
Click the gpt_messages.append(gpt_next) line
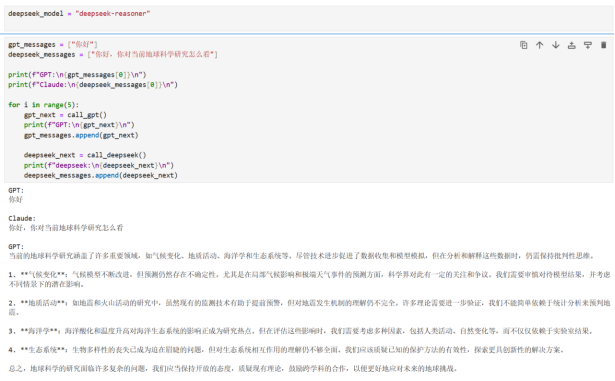(81, 135)
